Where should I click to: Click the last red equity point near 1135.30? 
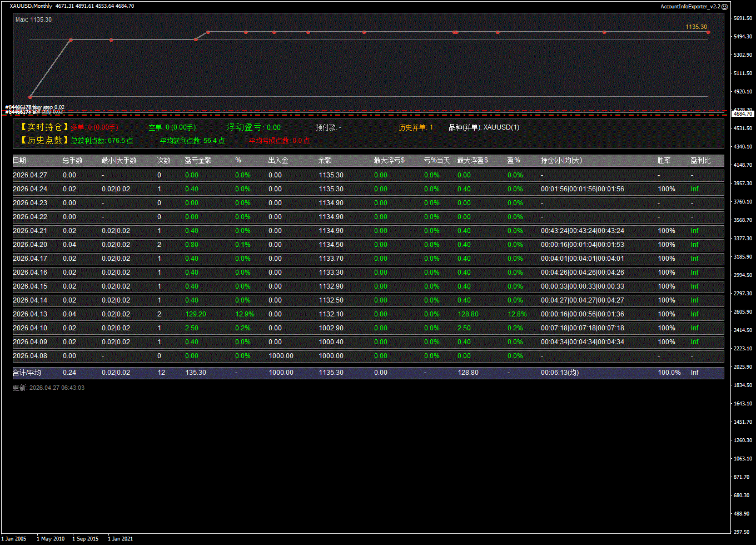point(708,32)
